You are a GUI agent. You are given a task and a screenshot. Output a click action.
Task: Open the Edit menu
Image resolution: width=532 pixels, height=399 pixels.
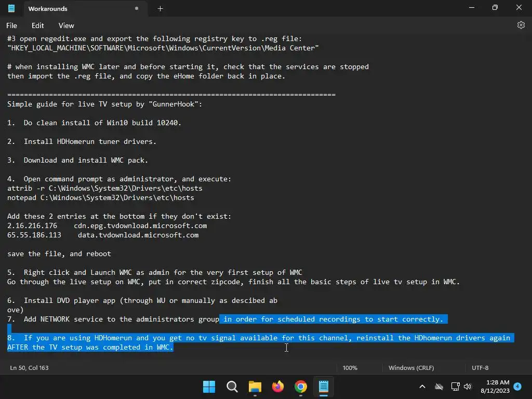point(37,25)
